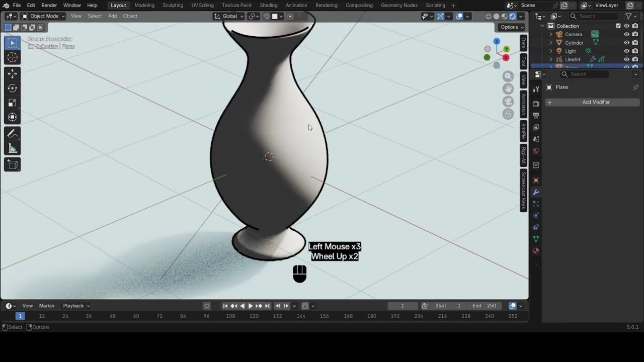The height and width of the screenshot is (362, 644).
Task: Open the Global transform orientation dropdown
Action: (x=229, y=16)
